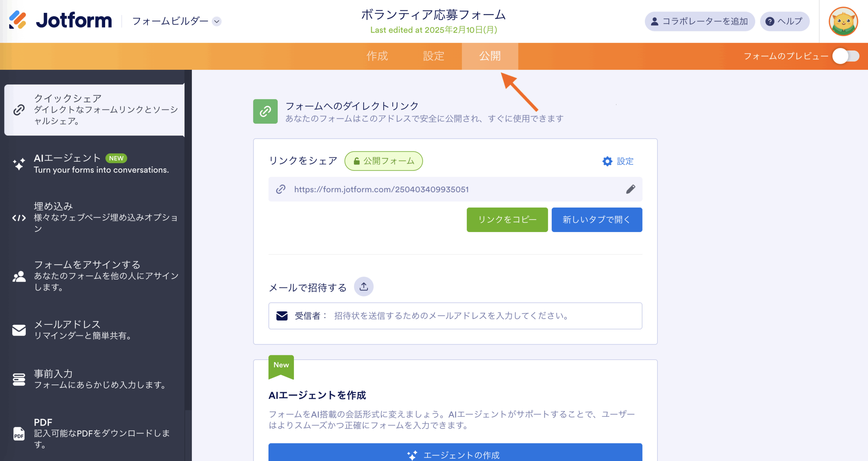Image resolution: width=868 pixels, height=461 pixels.
Task: Click the pencil icon to edit form URL
Action: click(630, 189)
